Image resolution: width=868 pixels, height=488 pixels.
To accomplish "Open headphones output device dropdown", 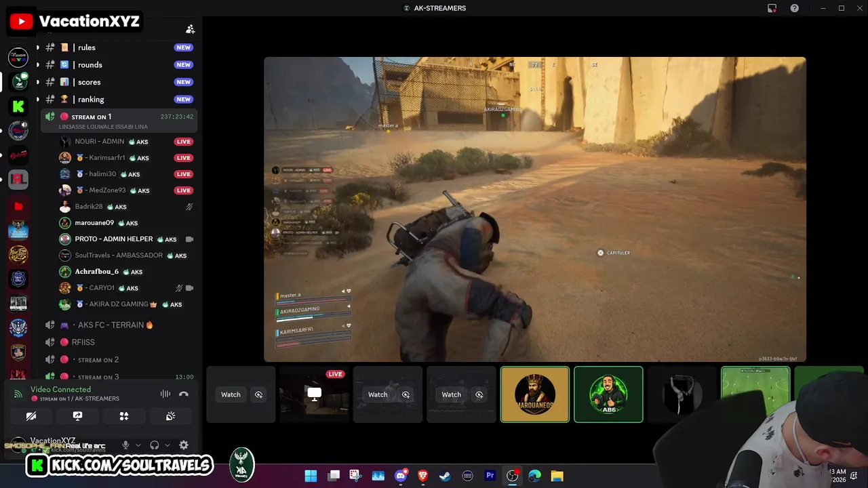I will point(167,445).
